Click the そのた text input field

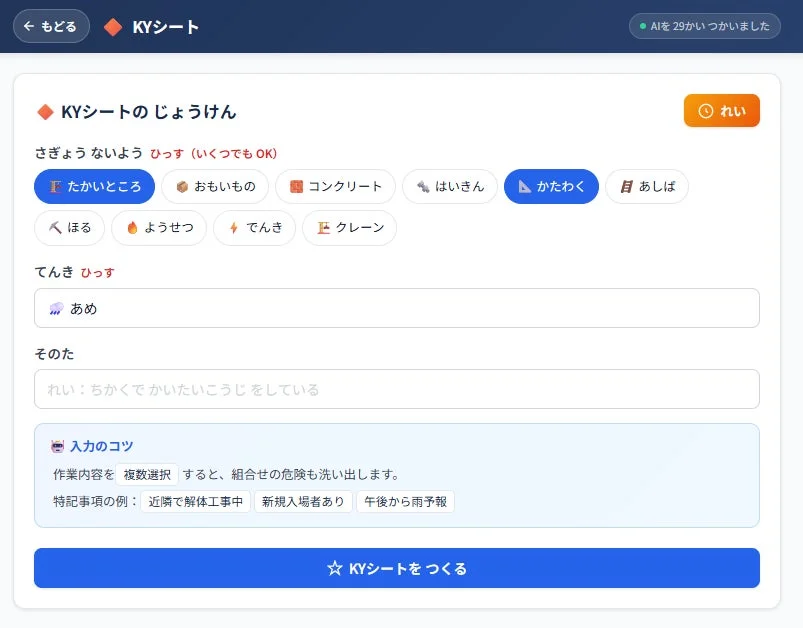tap(397, 389)
